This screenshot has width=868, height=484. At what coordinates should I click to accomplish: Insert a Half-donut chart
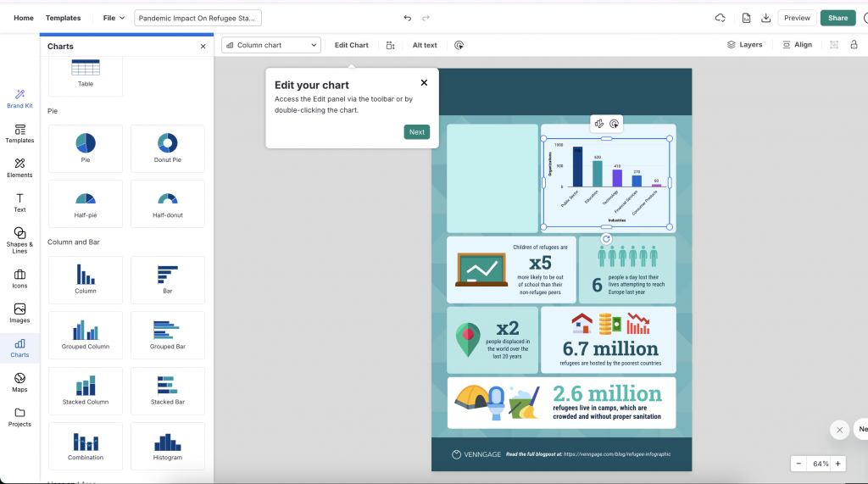pos(168,203)
